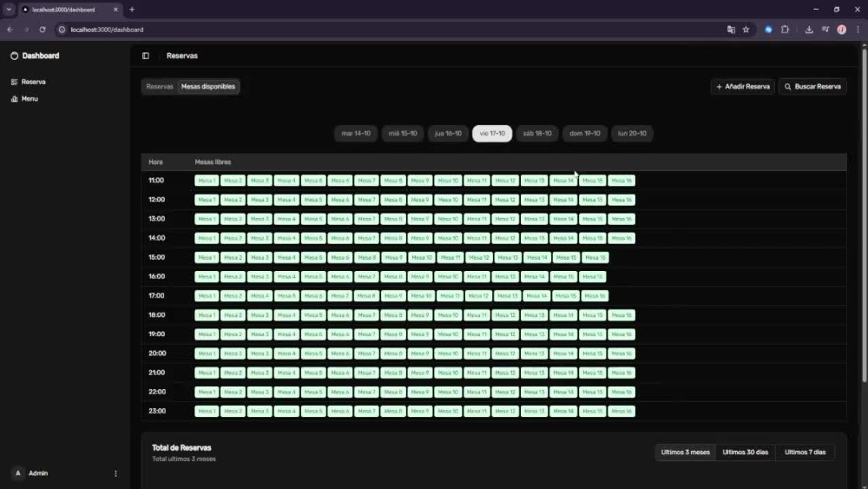Toggle the sidebar panel icon

coord(146,56)
